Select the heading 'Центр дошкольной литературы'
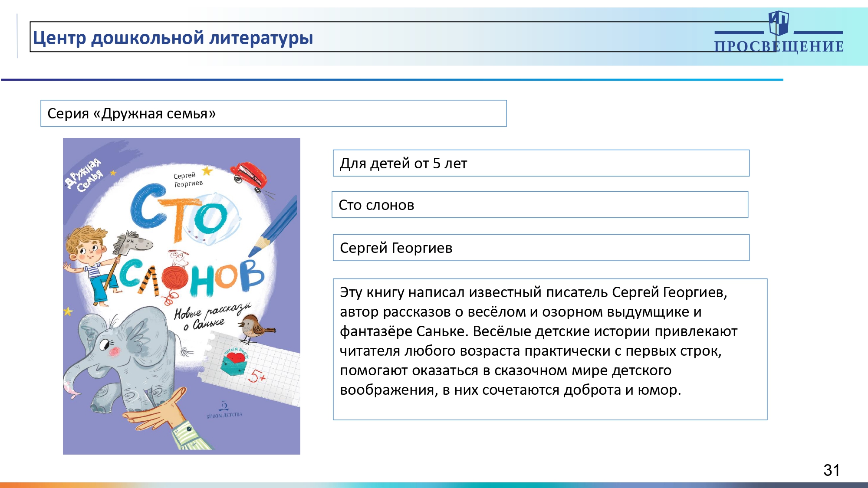Viewport: 868px width, 488px height. 173,38
